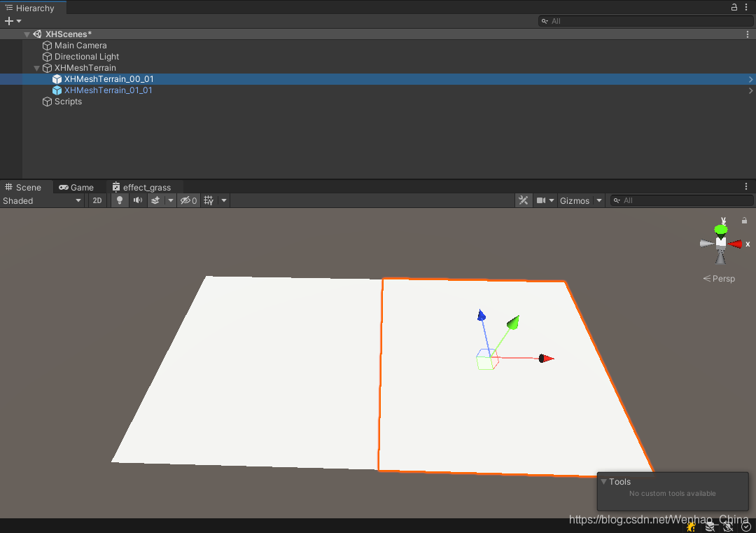
Task: Open the Scene view tab options menu
Action: (746, 187)
